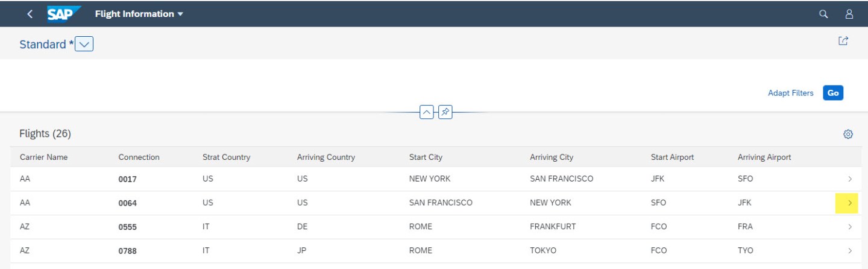
Task: Click the JP arriving country cell
Action: click(302, 250)
